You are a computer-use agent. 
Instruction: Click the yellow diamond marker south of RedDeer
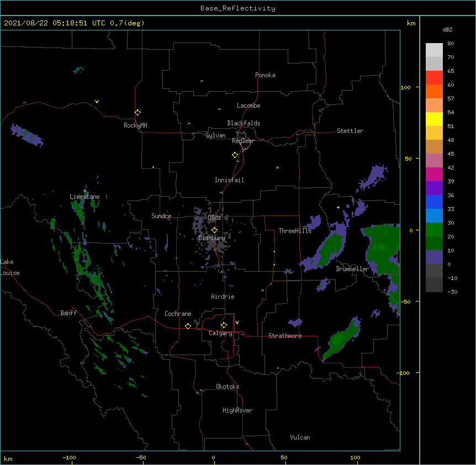point(235,155)
